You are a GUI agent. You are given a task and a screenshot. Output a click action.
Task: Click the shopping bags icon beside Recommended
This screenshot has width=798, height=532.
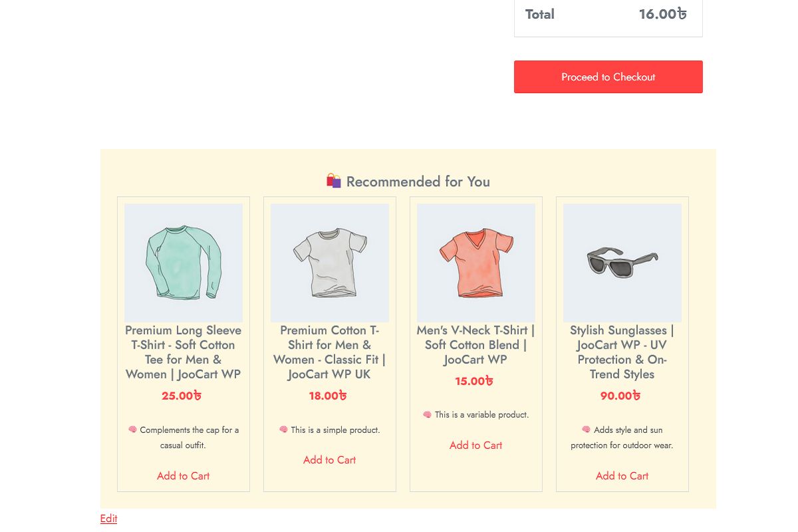334,181
